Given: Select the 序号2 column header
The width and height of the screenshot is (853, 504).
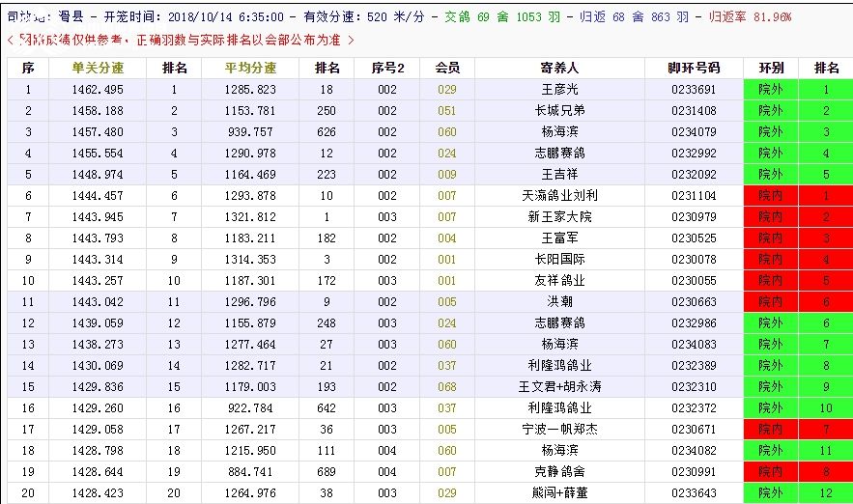Looking at the screenshot, I should coord(387,69).
